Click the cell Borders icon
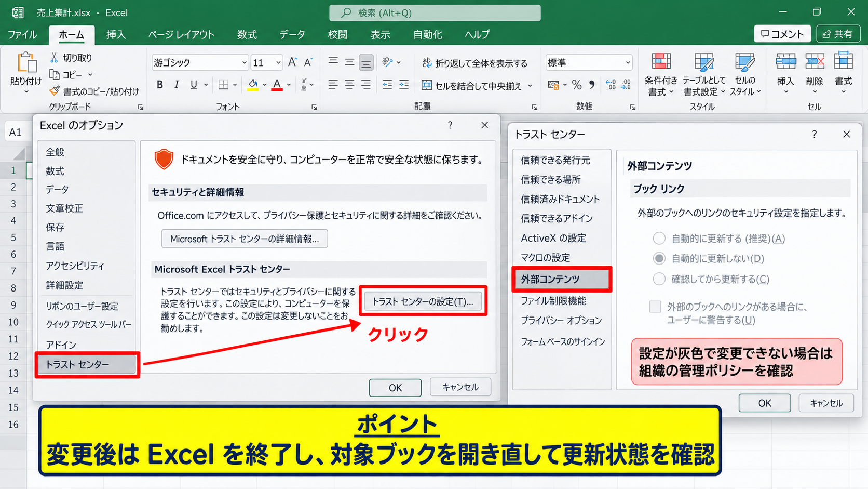The width and height of the screenshot is (868, 489). [x=223, y=84]
